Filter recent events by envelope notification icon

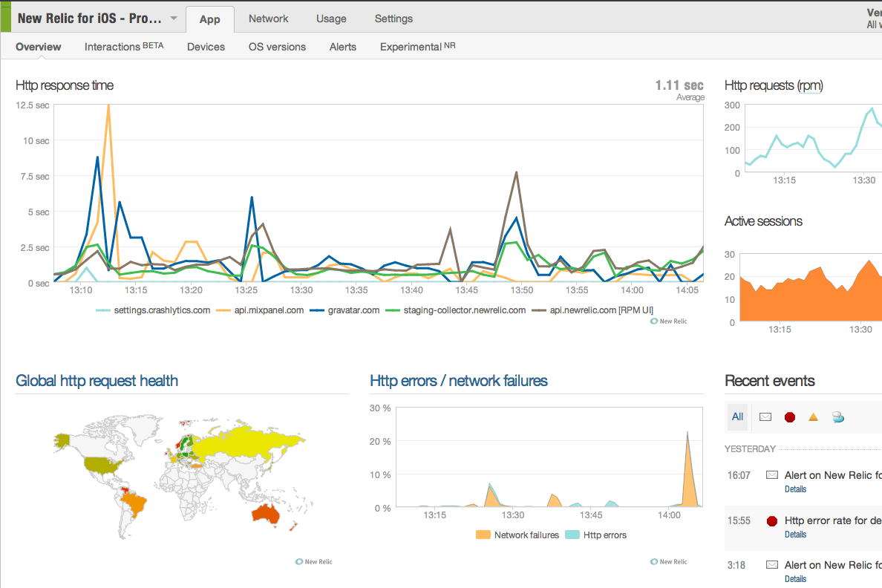(x=765, y=417)
